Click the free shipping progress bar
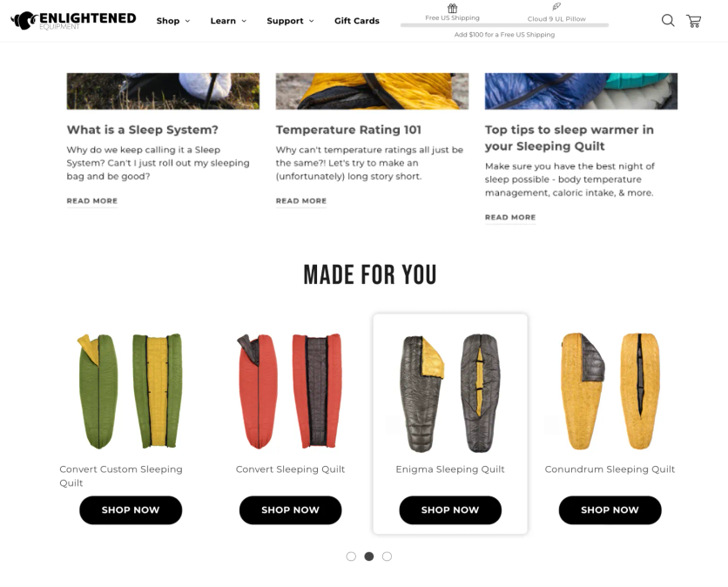This screenshot has height=587, width=728. pyautogui.click(x=504, y=25)
